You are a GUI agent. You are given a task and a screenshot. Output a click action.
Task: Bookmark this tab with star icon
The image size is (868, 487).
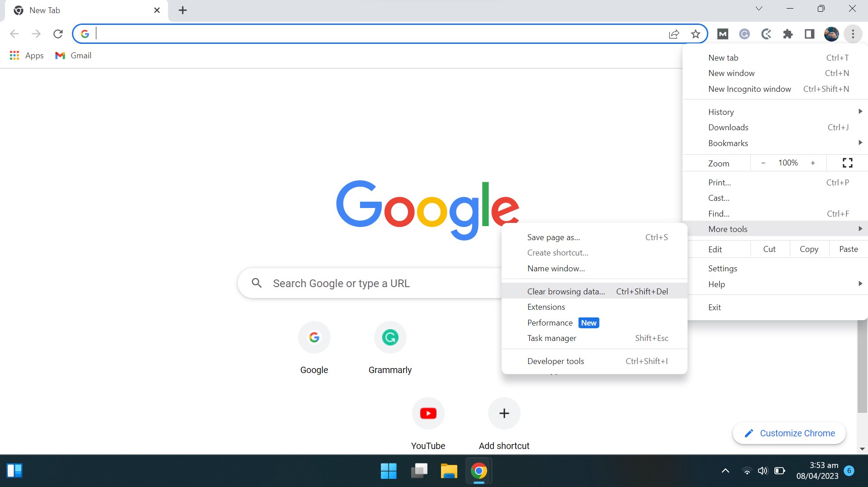click(695, 34)
